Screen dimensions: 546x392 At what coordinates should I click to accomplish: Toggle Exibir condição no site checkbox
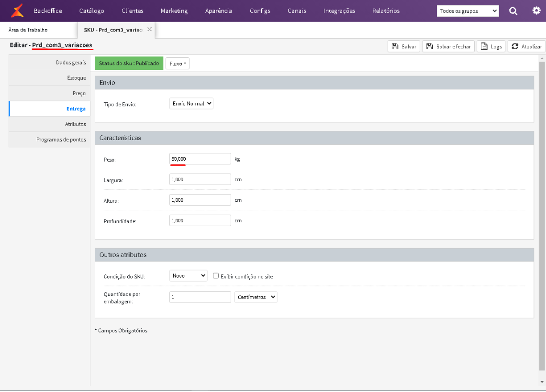(x=216, y=276)
